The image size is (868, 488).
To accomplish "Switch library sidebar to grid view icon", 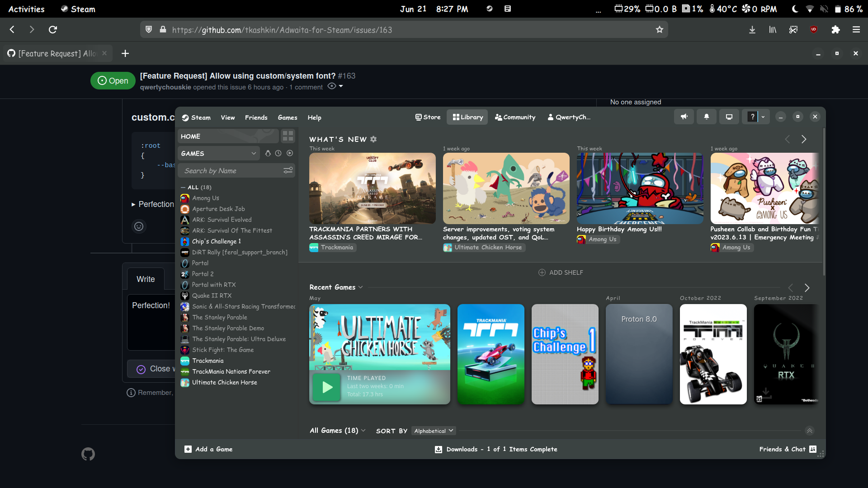I will pos(288,136).
